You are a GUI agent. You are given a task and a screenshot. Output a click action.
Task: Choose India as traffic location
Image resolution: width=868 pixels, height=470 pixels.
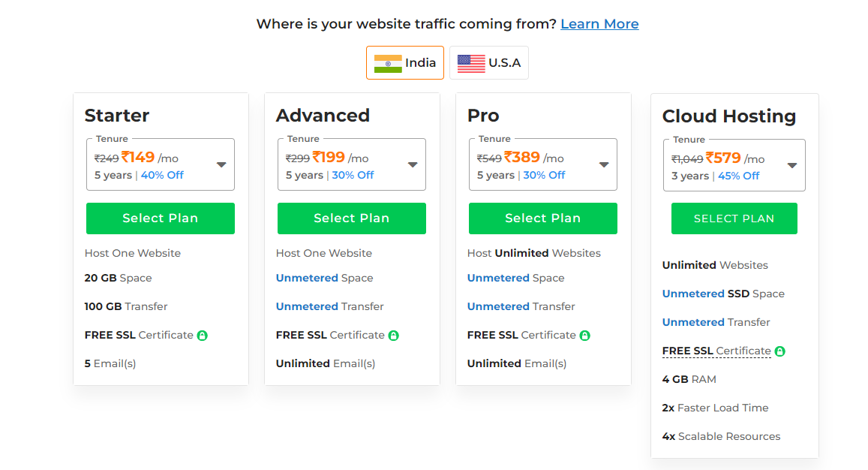[x=404, y=62]
